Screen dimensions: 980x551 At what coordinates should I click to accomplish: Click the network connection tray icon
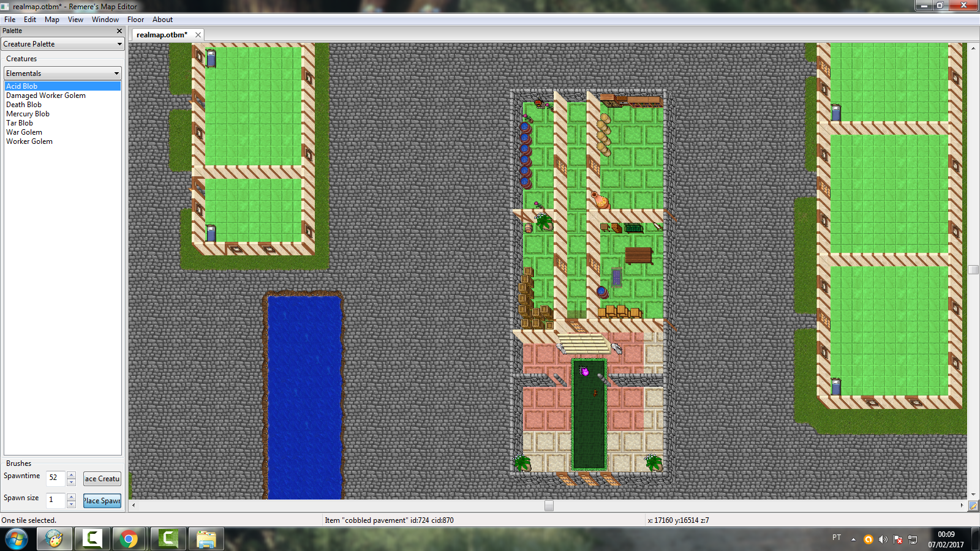coord(913,539)
